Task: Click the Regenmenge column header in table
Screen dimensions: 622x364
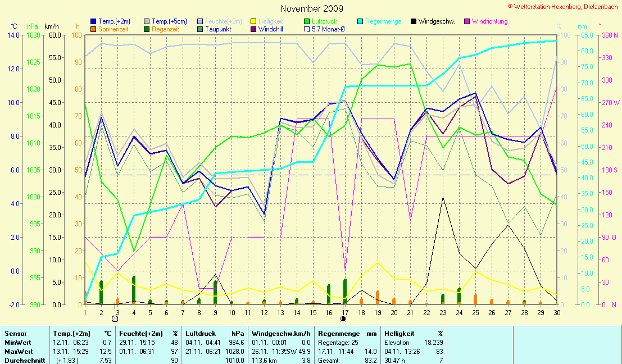Action: 339,334
